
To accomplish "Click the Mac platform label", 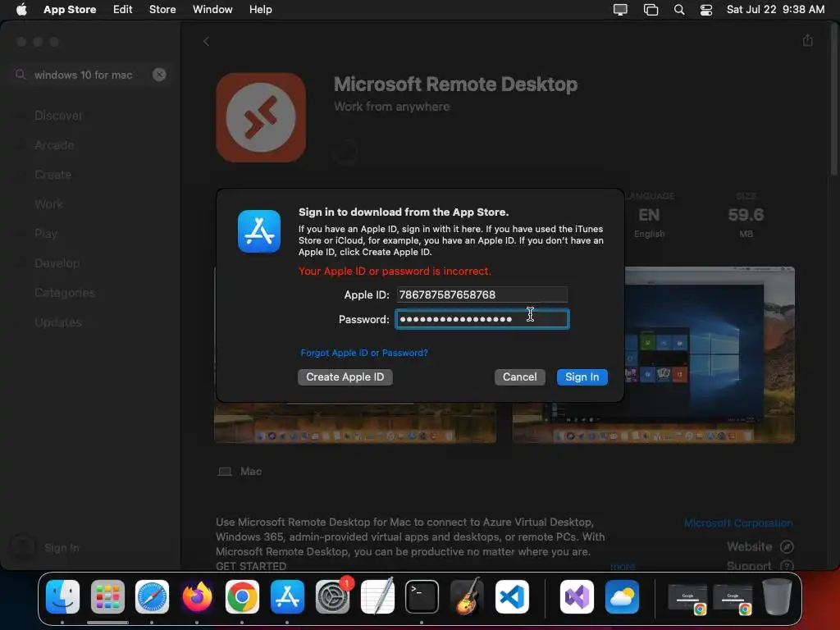I will click(240, 472).
